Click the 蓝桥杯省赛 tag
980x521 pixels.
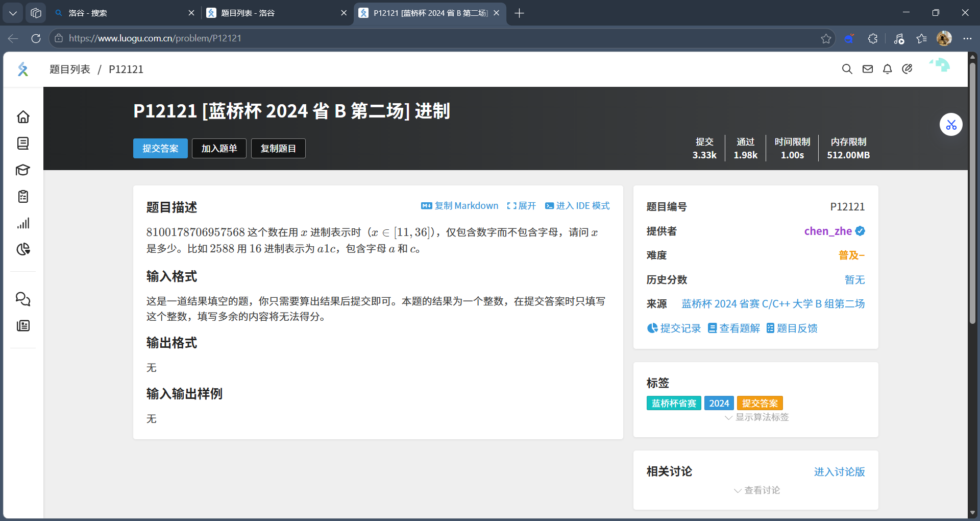(x=674, y=404)
